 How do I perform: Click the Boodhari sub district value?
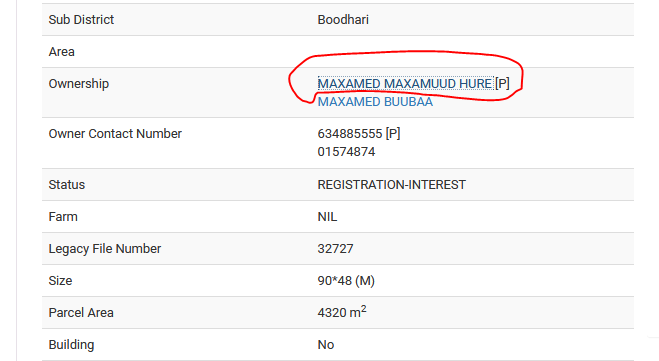click(x=343, y=20)
